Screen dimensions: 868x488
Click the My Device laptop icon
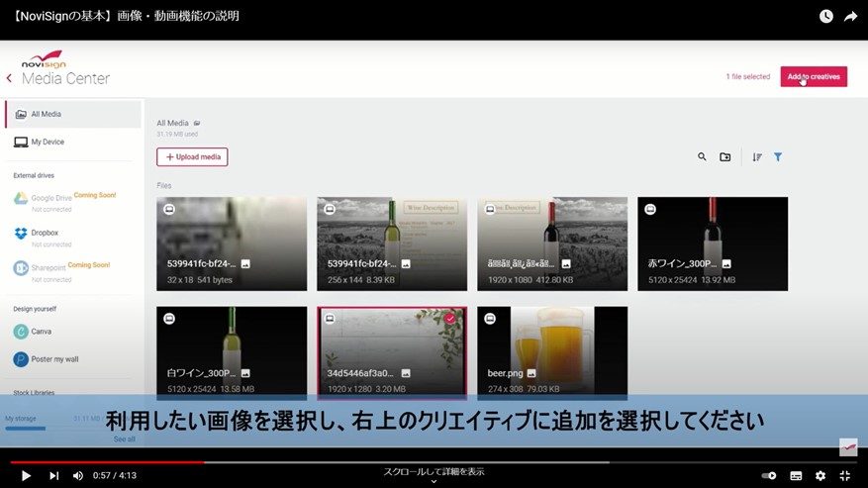(x=21, y=143)
